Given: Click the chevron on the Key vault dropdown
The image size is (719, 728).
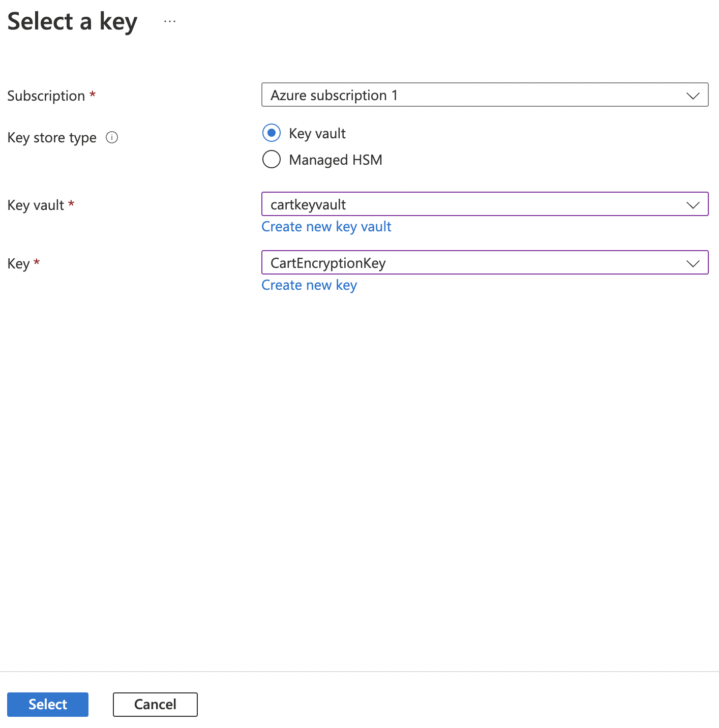Looking at the screenshot, I should [693, 205].
